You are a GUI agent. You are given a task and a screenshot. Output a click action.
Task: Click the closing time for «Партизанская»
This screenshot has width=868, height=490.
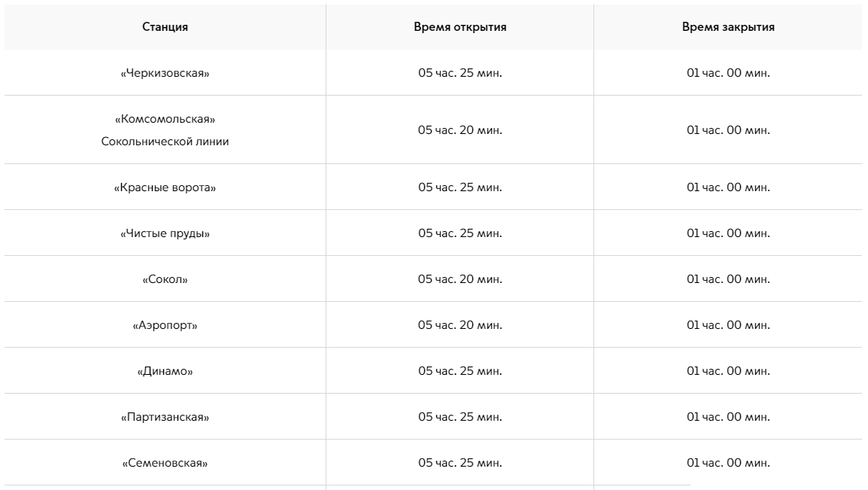[728, 417]
